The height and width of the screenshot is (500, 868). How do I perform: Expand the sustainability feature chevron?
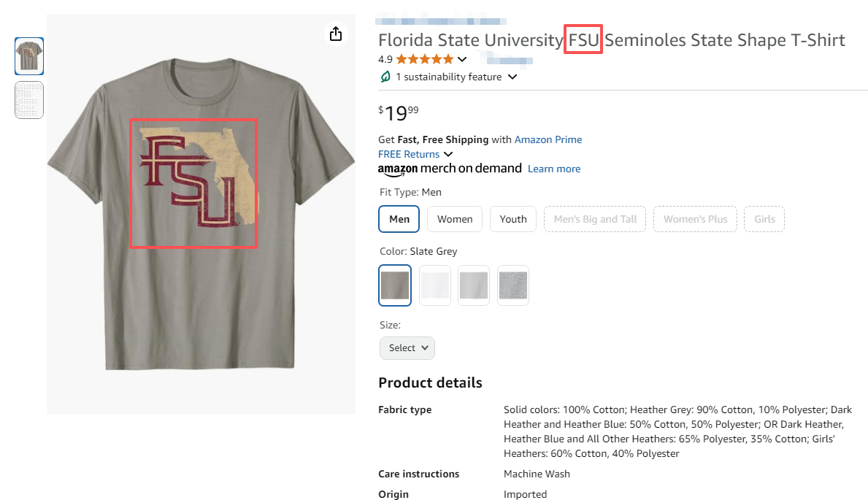click(512, 77)
